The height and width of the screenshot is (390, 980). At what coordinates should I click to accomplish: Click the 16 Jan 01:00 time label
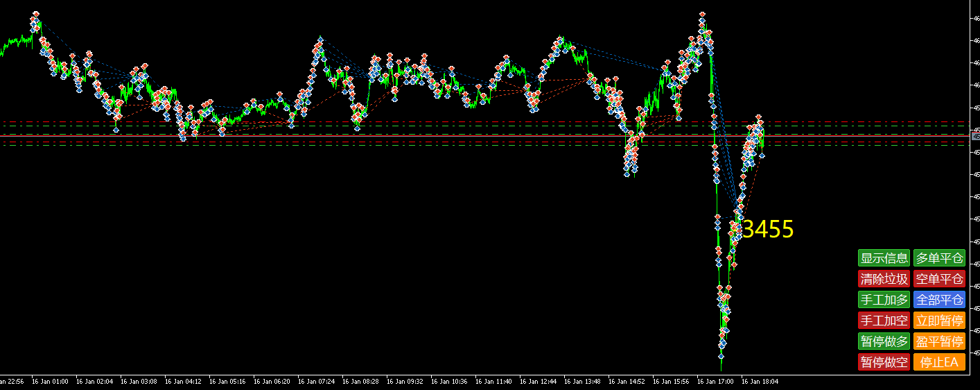[x=51, y=381]
